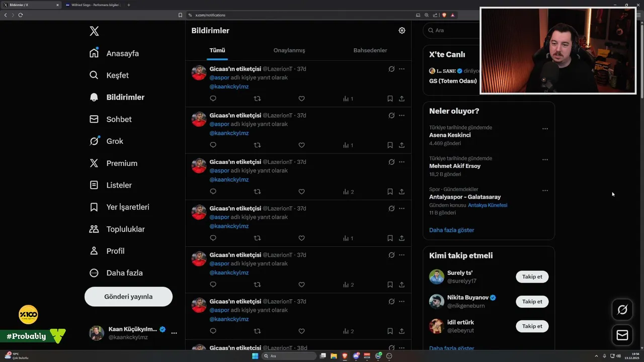644x362 pixels.
Task: Click the Gönderi yayınla button
Action: pos(128,297)
